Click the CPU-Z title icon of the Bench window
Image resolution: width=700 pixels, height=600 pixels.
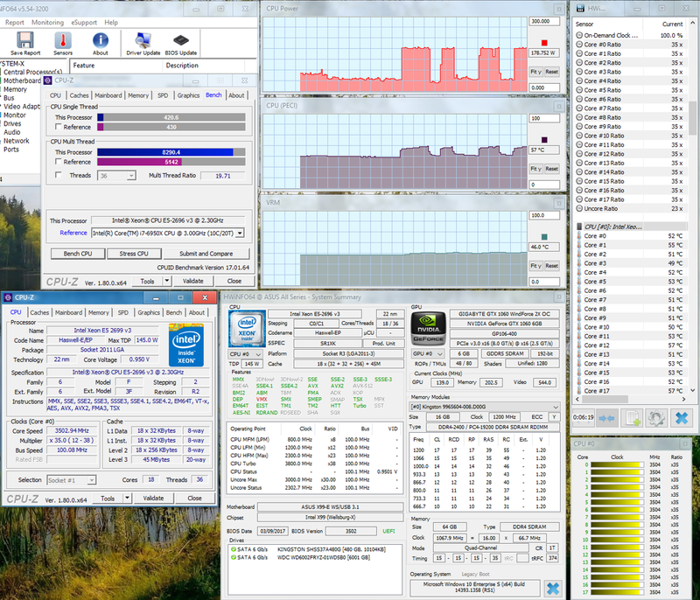click(x=48, y=80)
